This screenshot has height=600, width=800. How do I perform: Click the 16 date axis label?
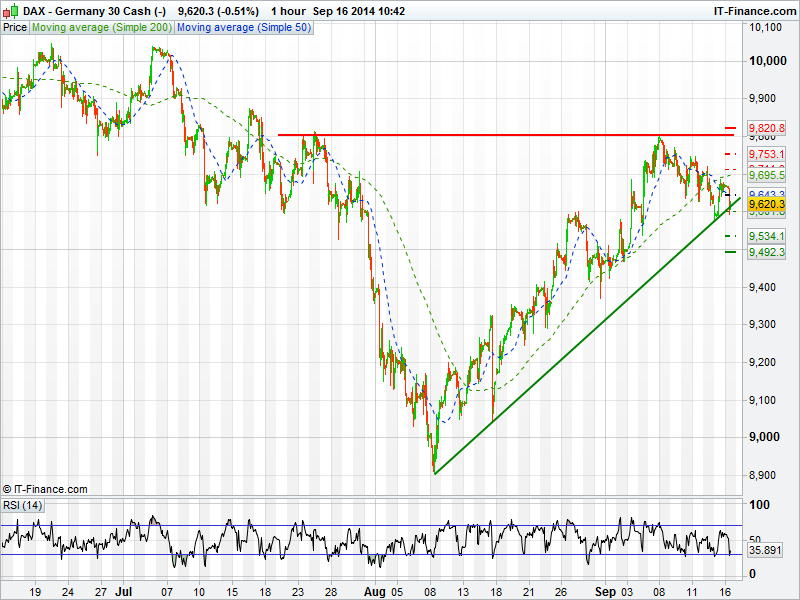[x=725, y=592]
